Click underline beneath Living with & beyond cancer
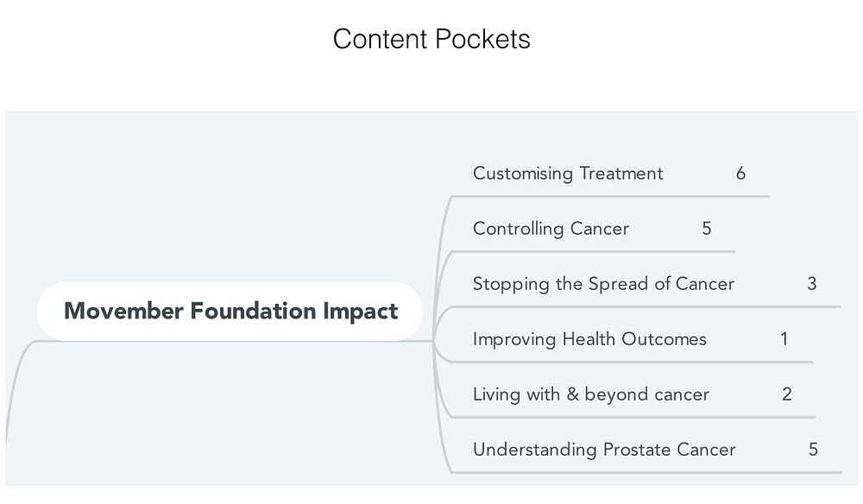The width and height of the screenshot is (863, 504). [632, 417]
